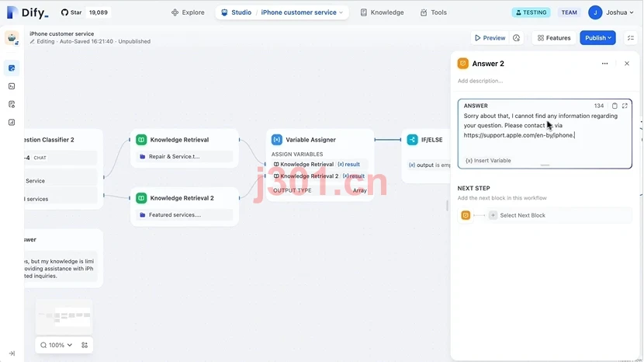The height and width of the screenshot is (362, 644).
Task: Click the TESTING environment badge
Action: (x=531, y=12)
